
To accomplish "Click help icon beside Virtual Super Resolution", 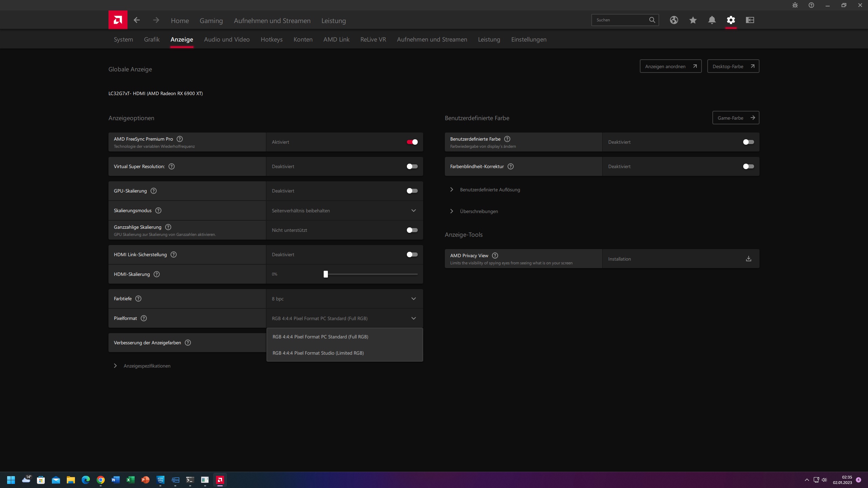I will [172, 166].
